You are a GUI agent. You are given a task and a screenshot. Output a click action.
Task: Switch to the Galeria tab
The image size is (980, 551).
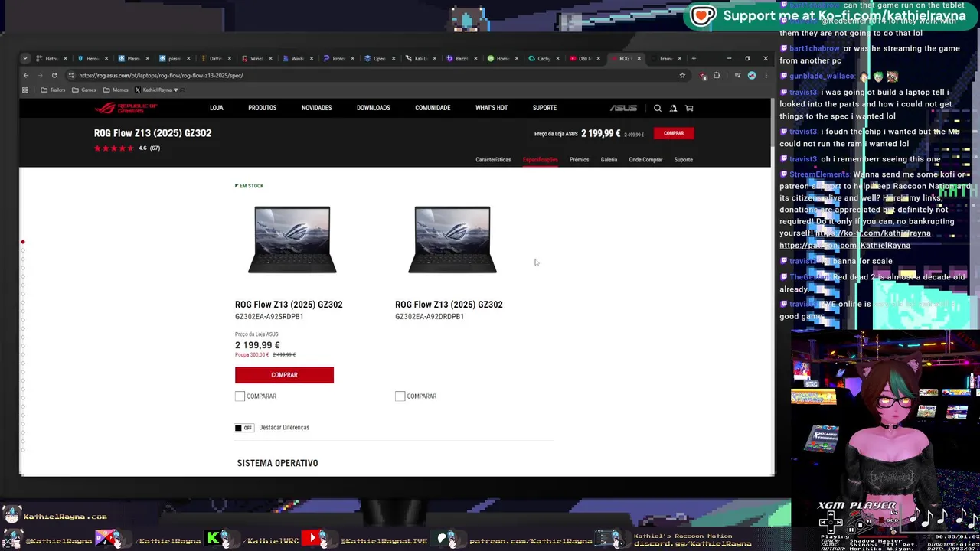point(609,160)
